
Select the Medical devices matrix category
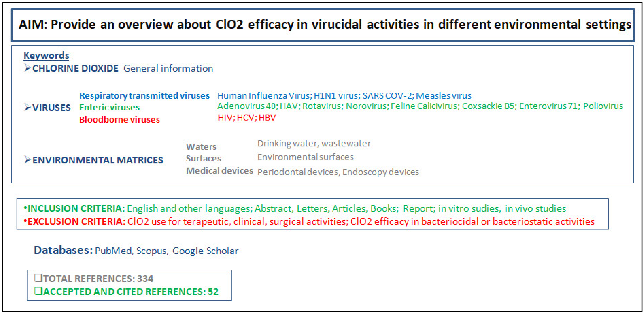tap(220, 171)
